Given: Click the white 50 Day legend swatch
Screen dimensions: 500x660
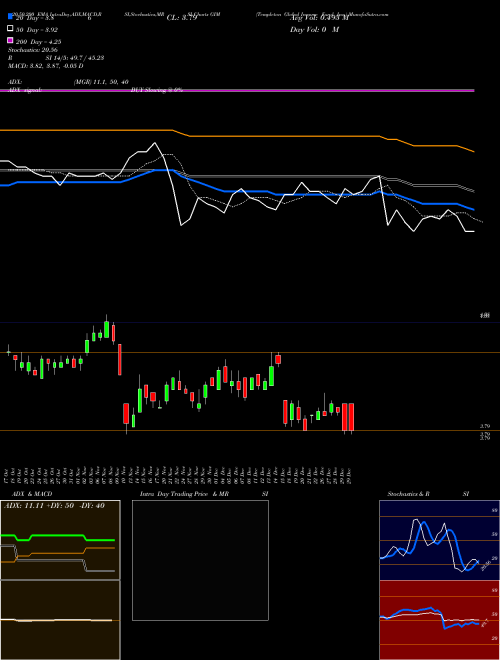Looking at the screenshot, I should tap(10, 29).
